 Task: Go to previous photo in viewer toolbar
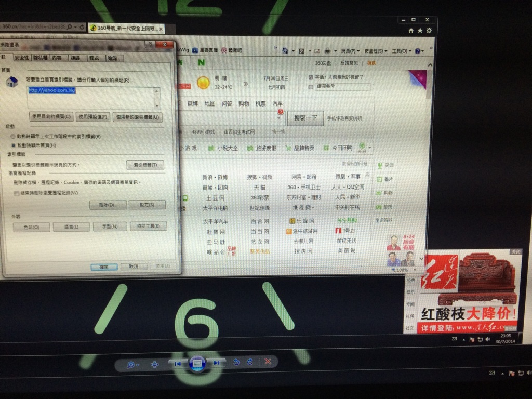178,363
